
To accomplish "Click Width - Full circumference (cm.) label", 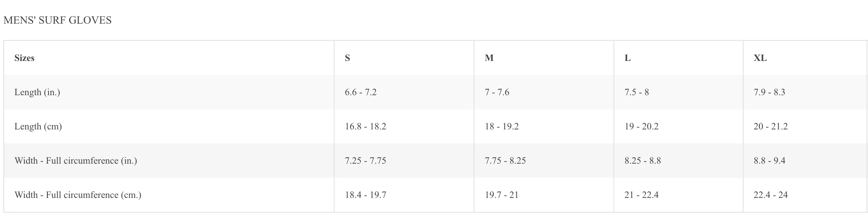I will [x=78, y=195].
